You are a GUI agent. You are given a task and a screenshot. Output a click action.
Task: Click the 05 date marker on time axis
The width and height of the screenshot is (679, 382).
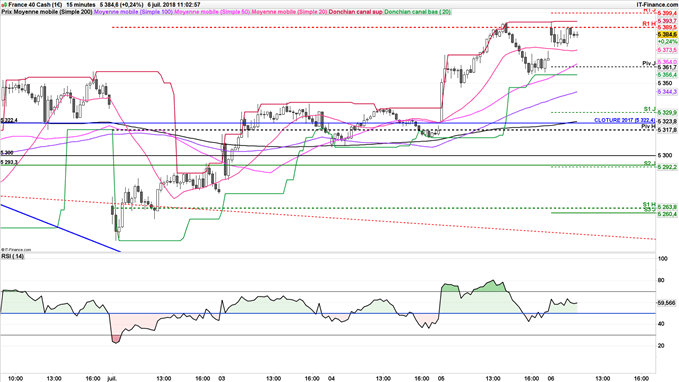pyautogui.click(x=441, y=378)
